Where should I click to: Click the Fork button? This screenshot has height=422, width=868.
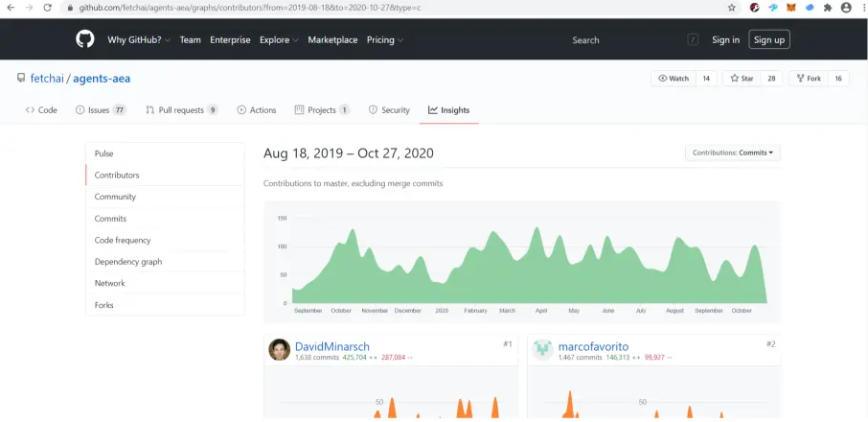click(x=809, y=79)
